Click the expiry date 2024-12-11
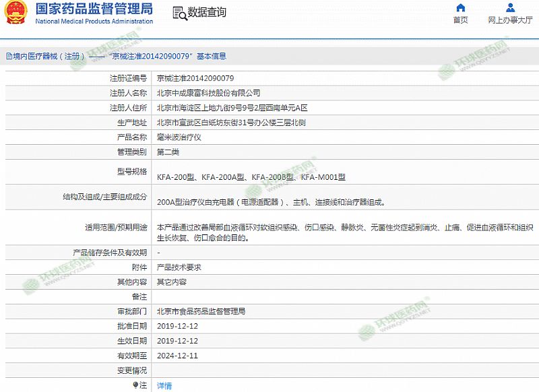 [x=177, y=355]
